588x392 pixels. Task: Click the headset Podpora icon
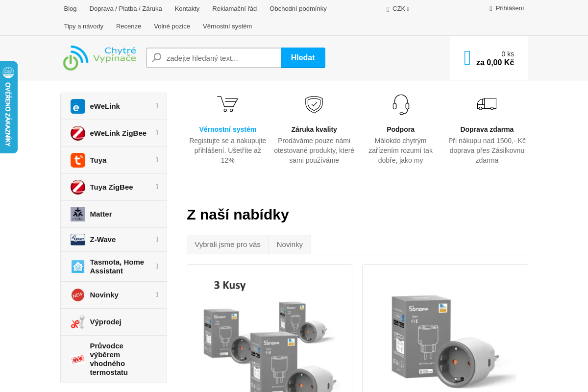(x=400, y=104)
